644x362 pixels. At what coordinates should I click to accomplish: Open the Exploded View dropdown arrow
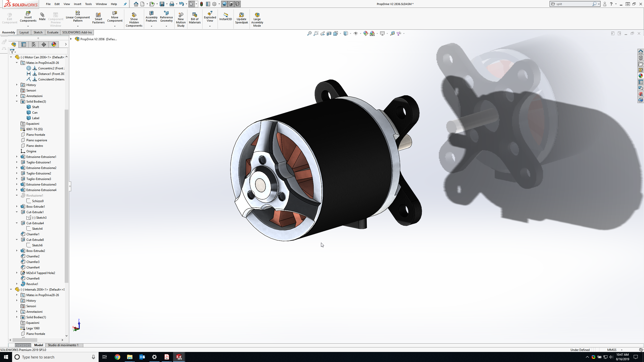(x=210, y=26)
